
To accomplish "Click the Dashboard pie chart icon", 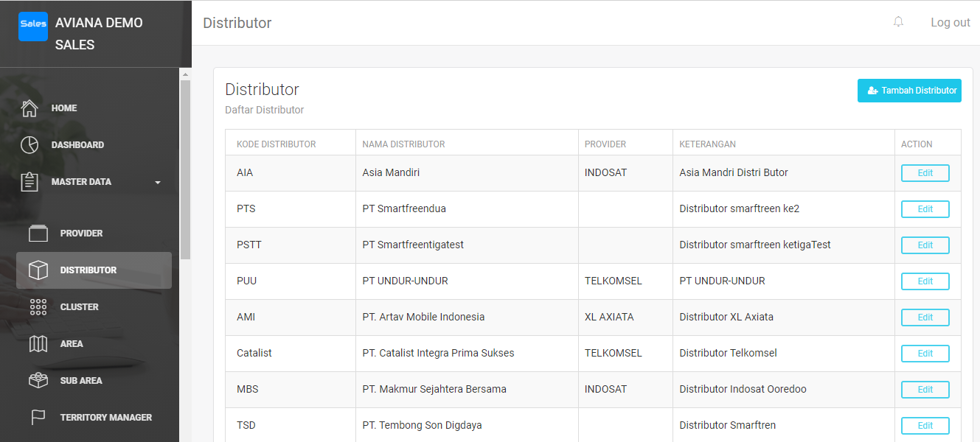I will click(29, 145).
